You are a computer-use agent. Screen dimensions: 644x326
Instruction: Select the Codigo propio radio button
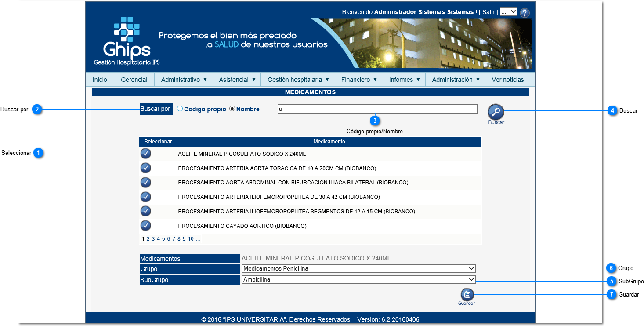180,109
